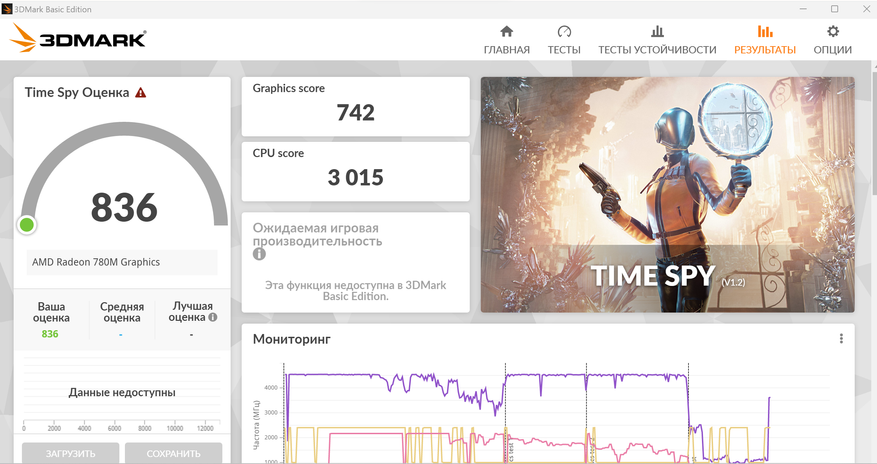Click the Time Spy Оценка heading
The width and height of the screenshot is (877, 464).
point(77,92)
